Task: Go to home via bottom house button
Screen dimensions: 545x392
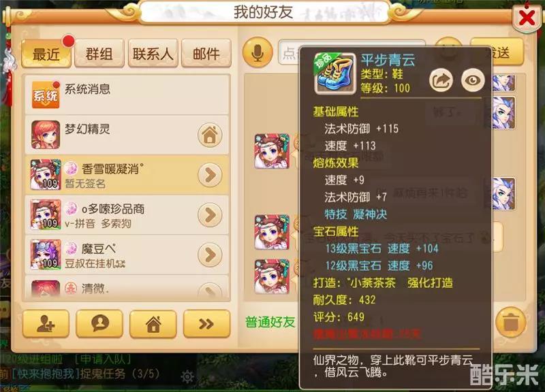Action: point(153,324)
